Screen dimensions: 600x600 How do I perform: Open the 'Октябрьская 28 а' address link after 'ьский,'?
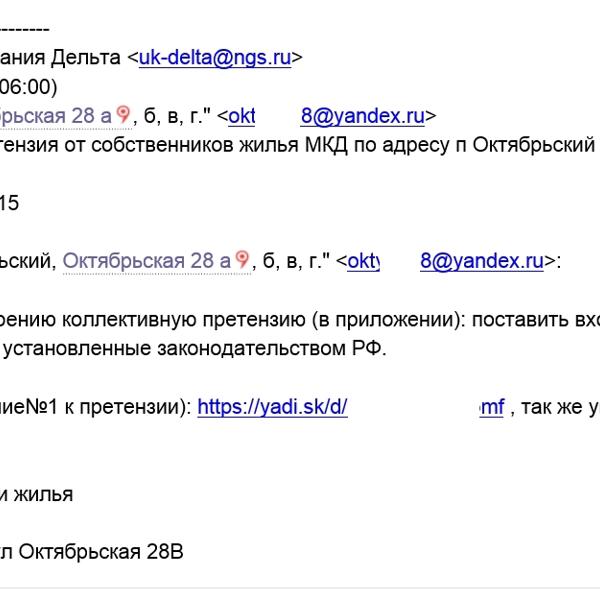tap(147, 261)
